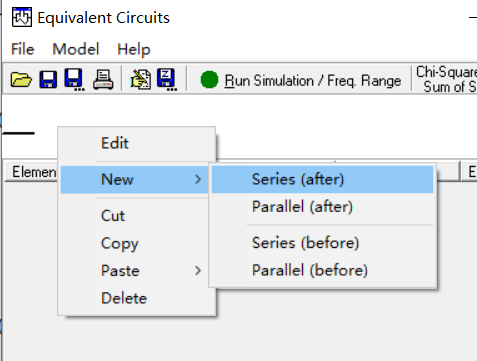Click the copy-to-clipboard document icon

[x=141, y=79]
